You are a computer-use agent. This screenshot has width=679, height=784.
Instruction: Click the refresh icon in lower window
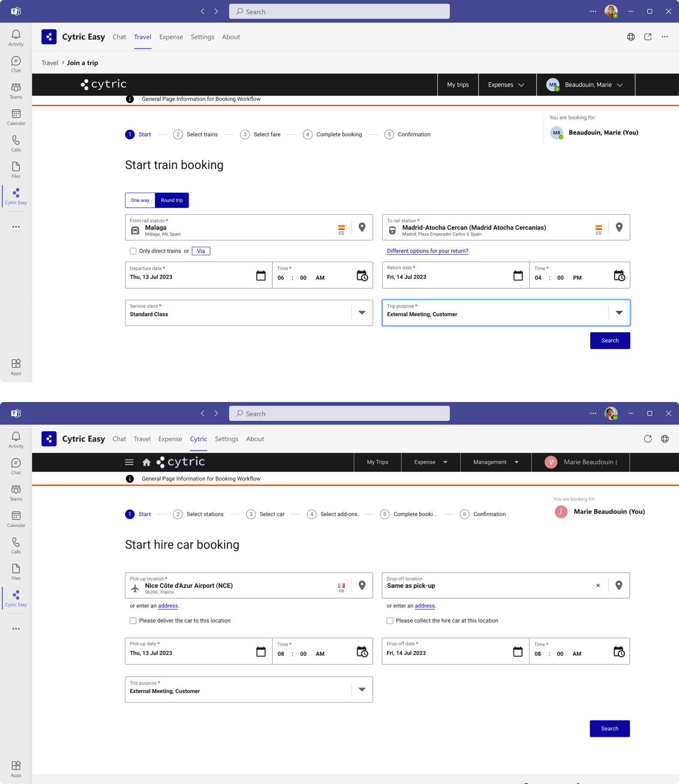point(648,439)
